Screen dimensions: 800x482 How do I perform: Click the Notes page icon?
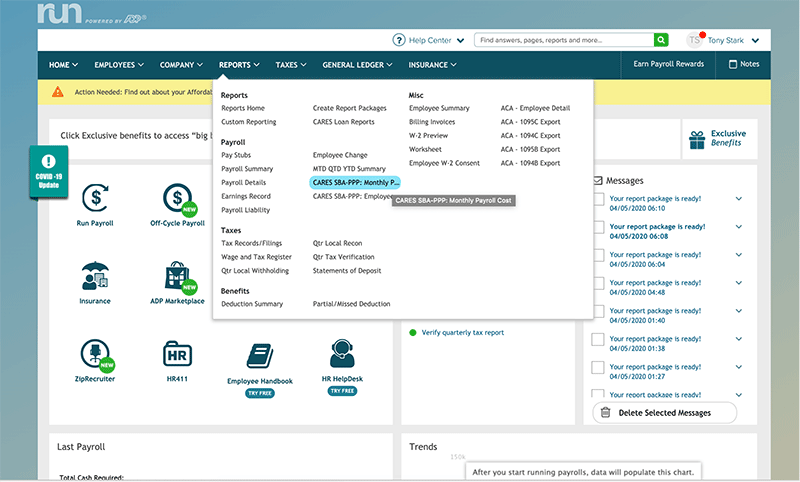coord(733,64)
